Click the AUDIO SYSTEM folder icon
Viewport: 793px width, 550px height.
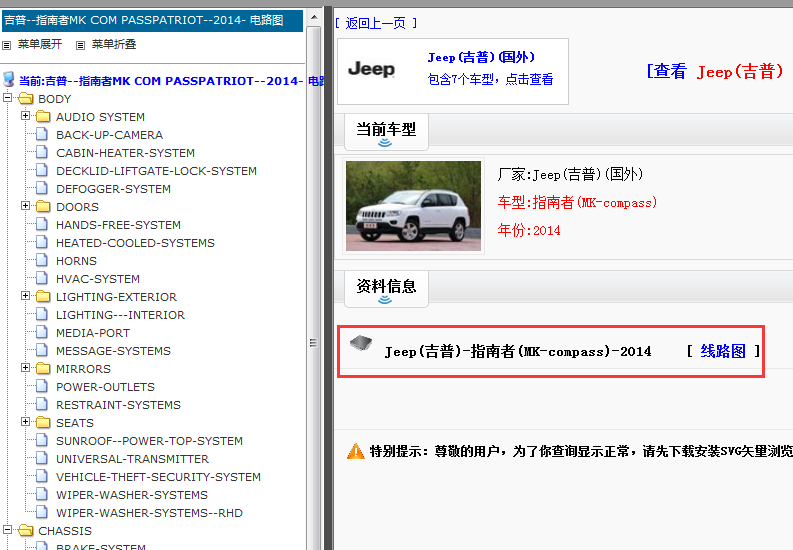click(43, 116)
